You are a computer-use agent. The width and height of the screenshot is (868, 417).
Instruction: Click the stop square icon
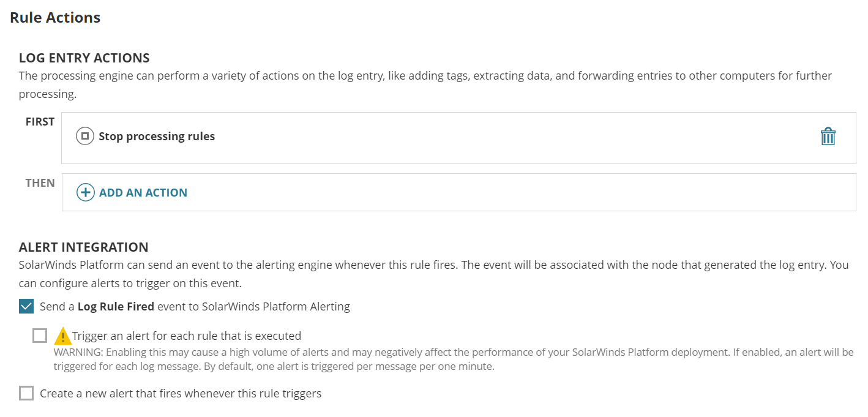[x=85, y=136]
